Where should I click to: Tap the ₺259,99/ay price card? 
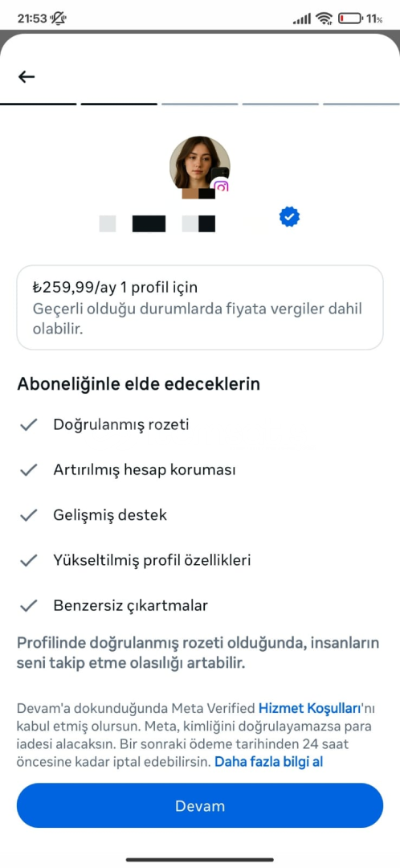200,307
